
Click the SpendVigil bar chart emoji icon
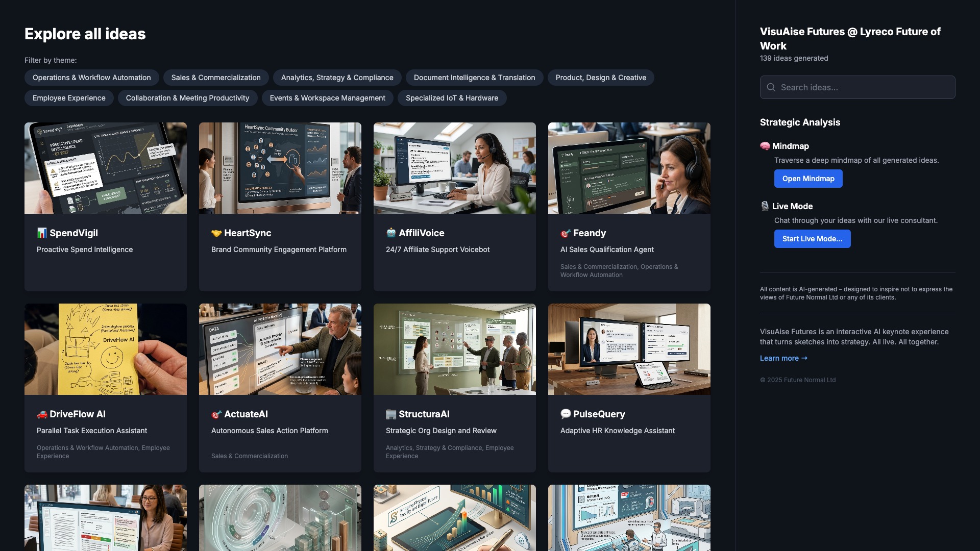point(42,233)
